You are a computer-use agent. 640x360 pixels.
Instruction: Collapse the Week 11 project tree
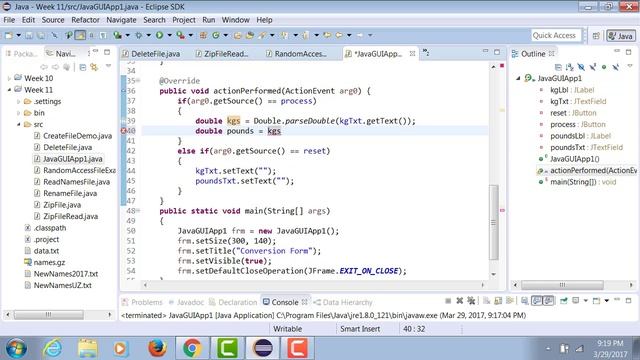click(9, 89)
